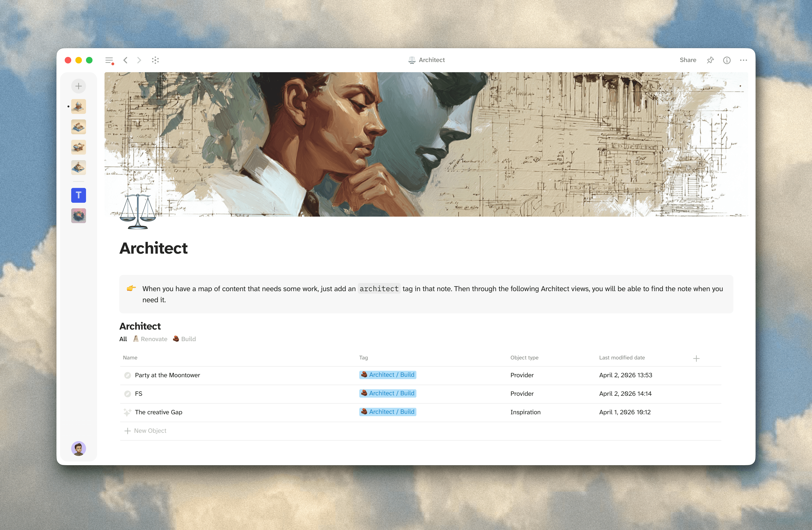Go back with the left chevron arrow
Screen dimensions: 812x530
tap(126, 60)
